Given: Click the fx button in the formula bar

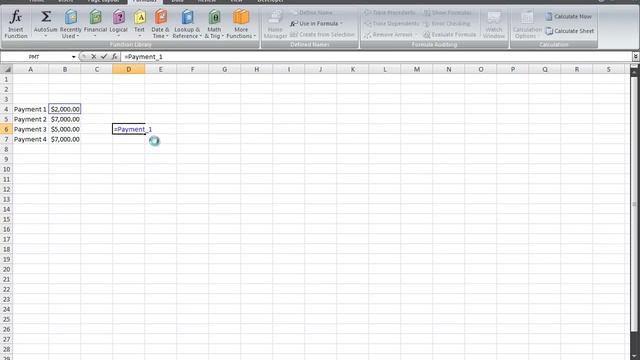Looking at the screenshot, I should click(114, 57).
